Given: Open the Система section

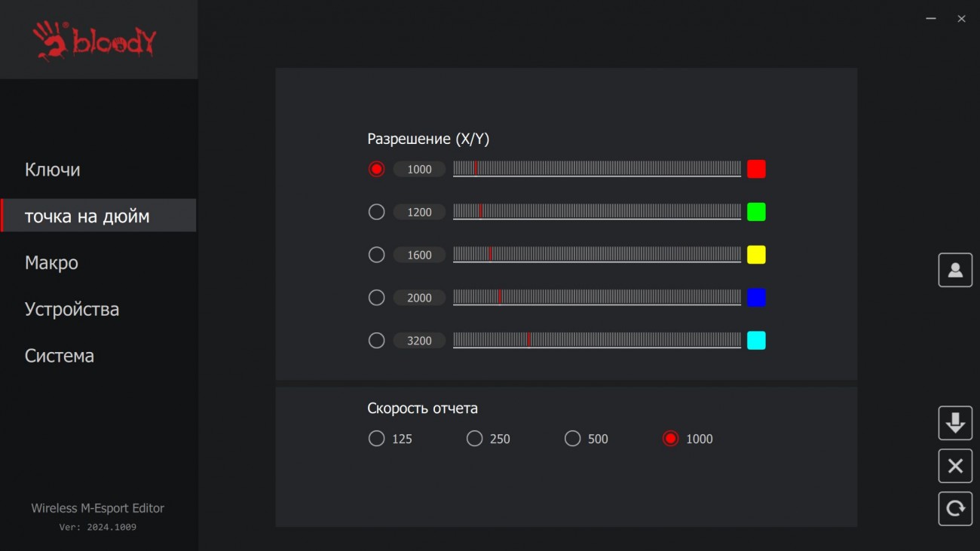Looking at the screenshot, I should (x=60, y=356).
